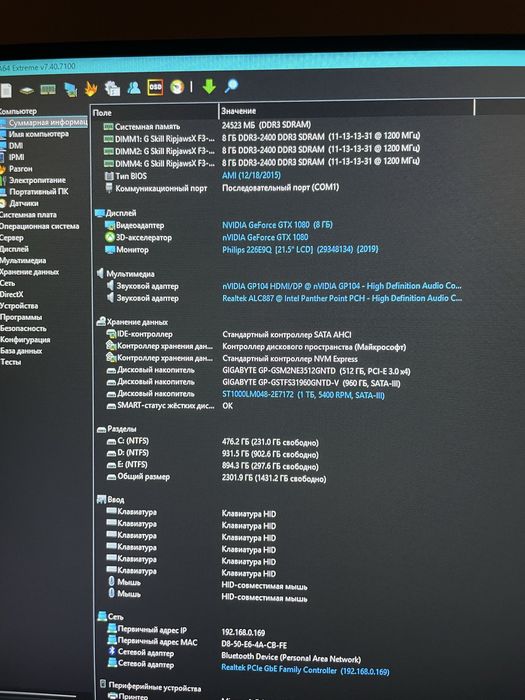Select Портативный ПК in the sidebar
Screen dimensions: 525x700
coord(39,192)
